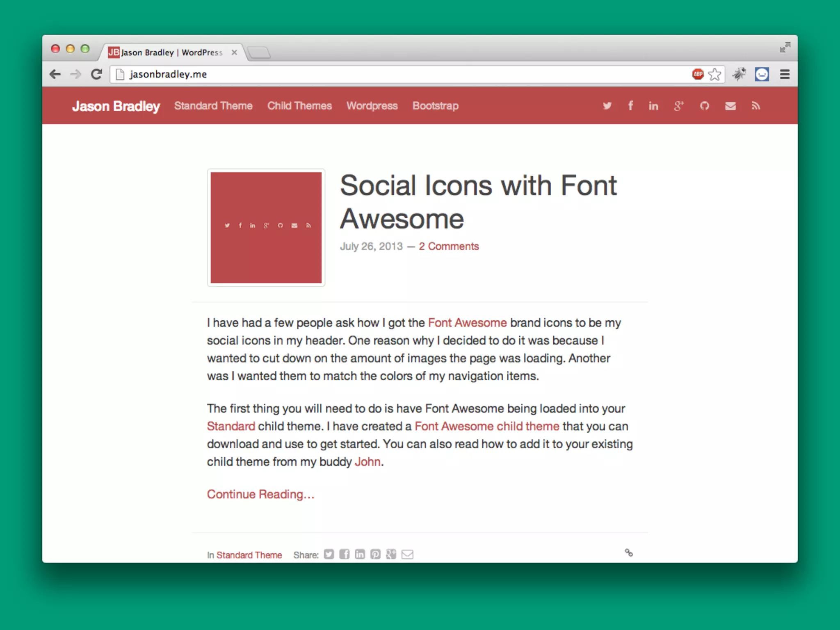Open Google Plus icon in navbar

point(679,106)
